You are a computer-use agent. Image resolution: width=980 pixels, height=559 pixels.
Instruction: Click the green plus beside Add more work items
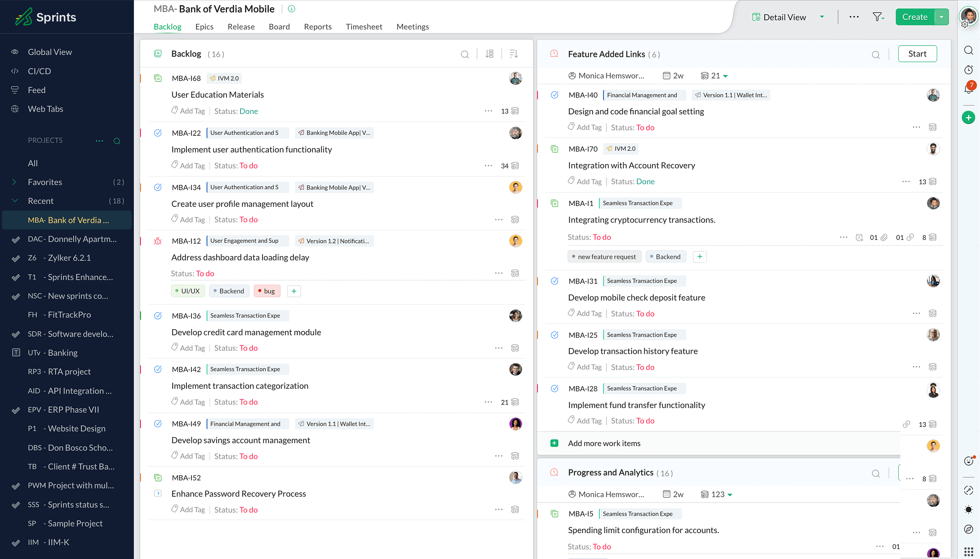(x=554, y=443)
